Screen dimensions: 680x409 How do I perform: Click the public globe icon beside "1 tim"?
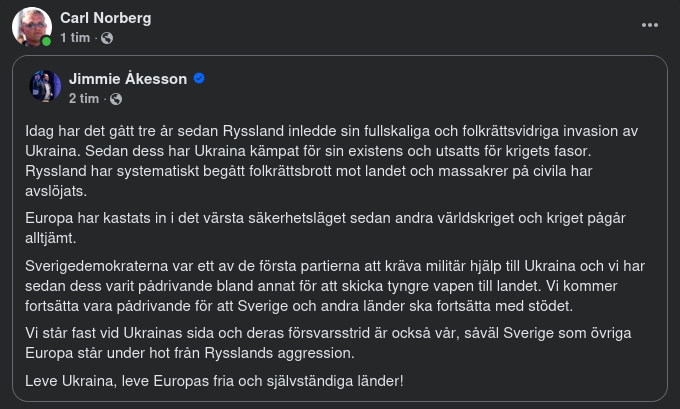pos(107,38)
